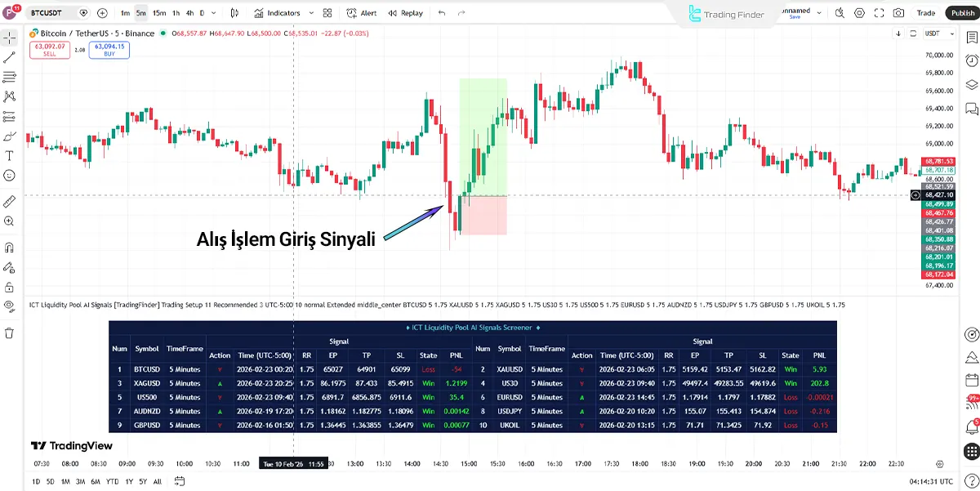Open the candlestick chart type menu
Viewport: 980px width, 491px height.
[x=235, y=13]
